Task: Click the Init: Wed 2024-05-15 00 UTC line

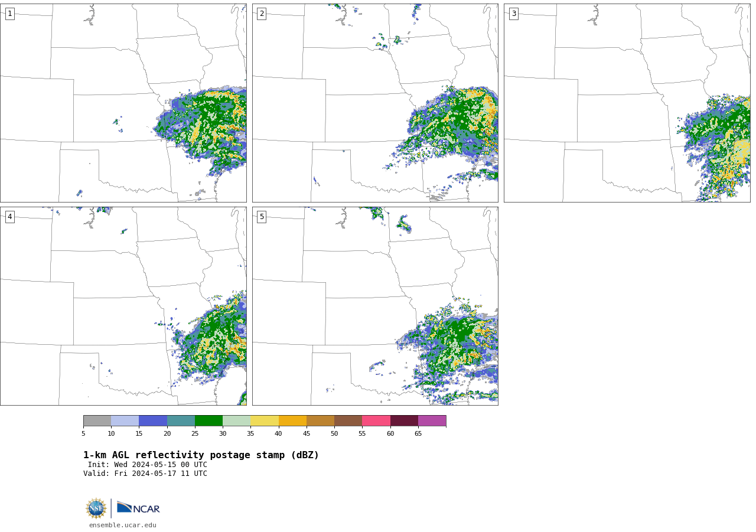Action: point(148,465)
